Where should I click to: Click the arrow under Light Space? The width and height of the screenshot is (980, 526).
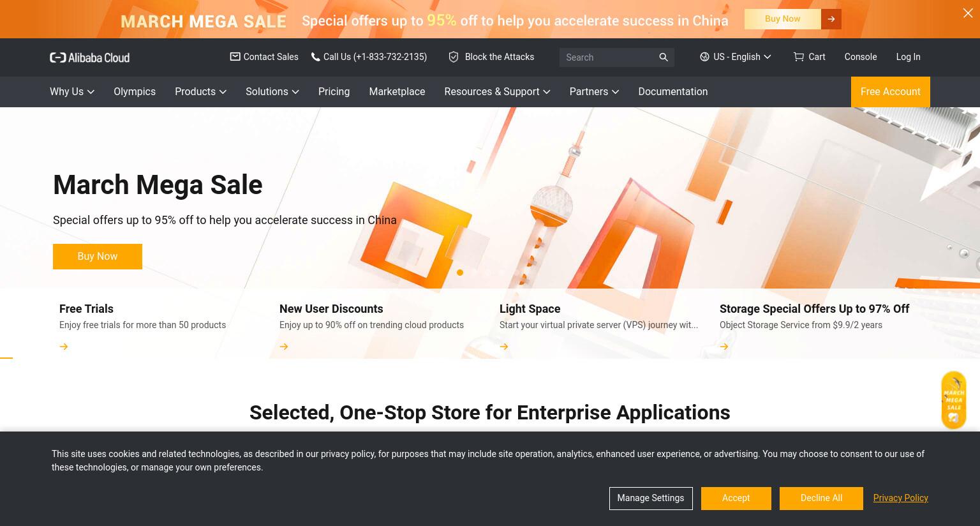(504, 347)
